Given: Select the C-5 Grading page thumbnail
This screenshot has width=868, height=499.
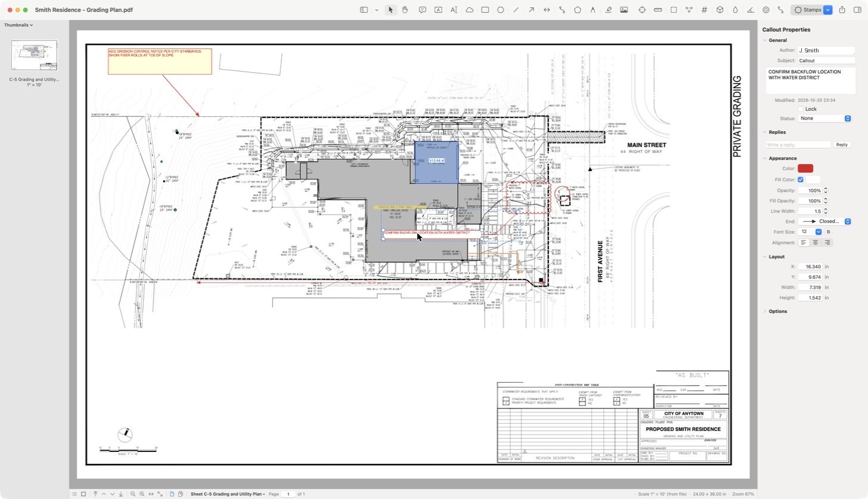Looking at the screenshot, I should pos(35,56).
